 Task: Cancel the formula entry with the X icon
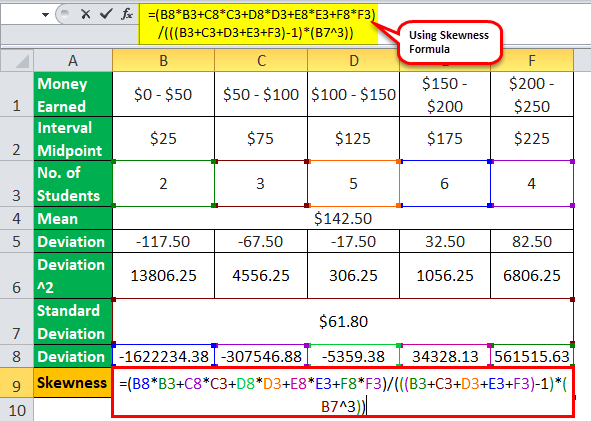coord(86,14)
